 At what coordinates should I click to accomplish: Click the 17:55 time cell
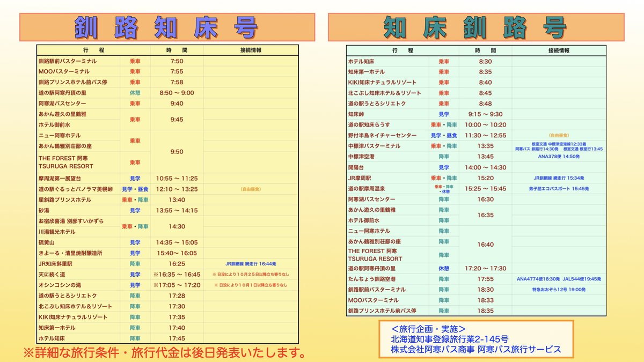[x=485, y=279]
